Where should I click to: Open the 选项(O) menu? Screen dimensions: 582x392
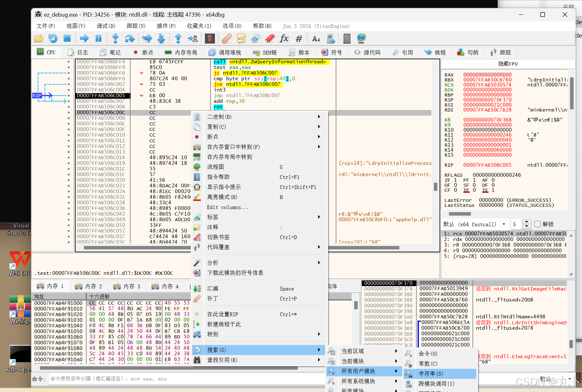(232, 26)
